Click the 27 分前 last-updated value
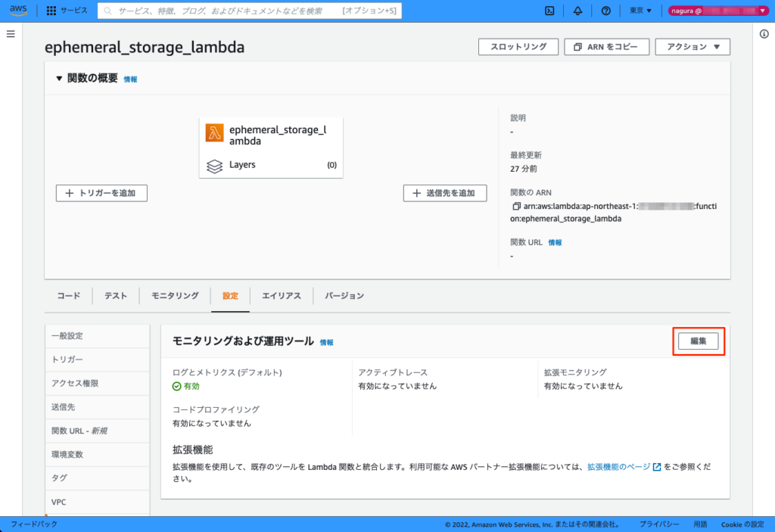This screenshot has width=775, height=532. 524,169
